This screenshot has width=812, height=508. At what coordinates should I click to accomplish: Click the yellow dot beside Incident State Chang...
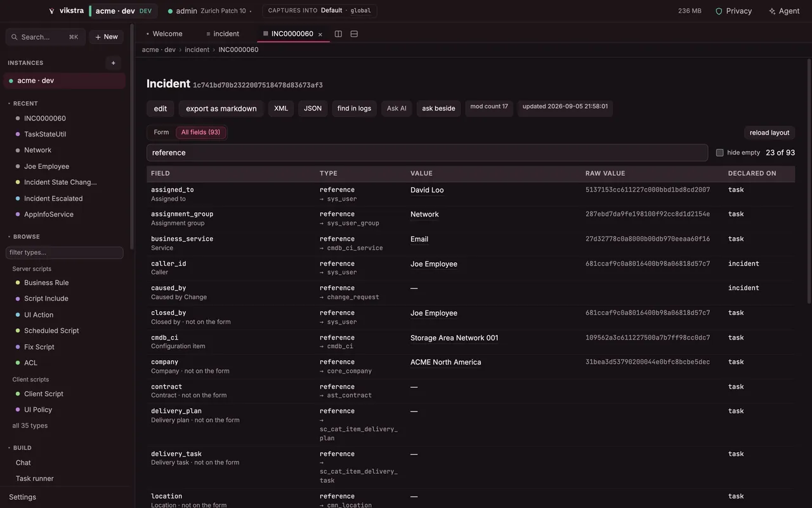tap(18, 182)
